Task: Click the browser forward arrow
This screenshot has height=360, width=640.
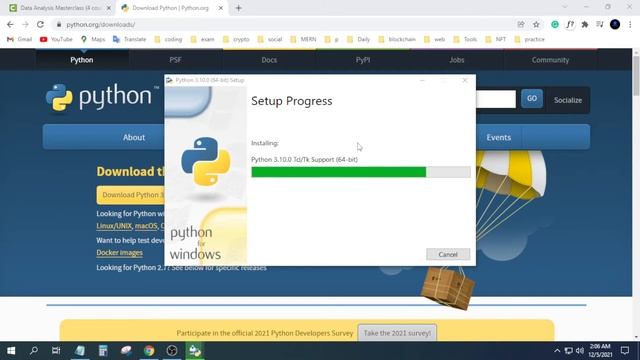Action: (x=25, y=24)
